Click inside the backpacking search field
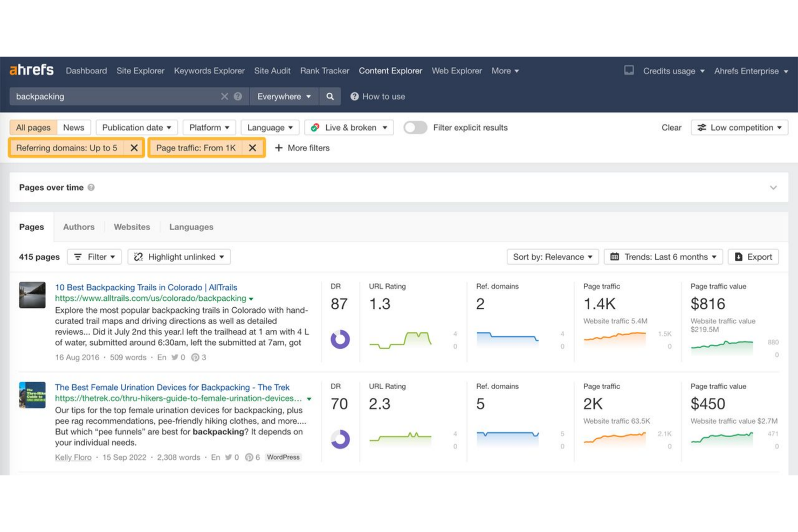The height and width of the screenshot is (532, 798). [108, 96]
